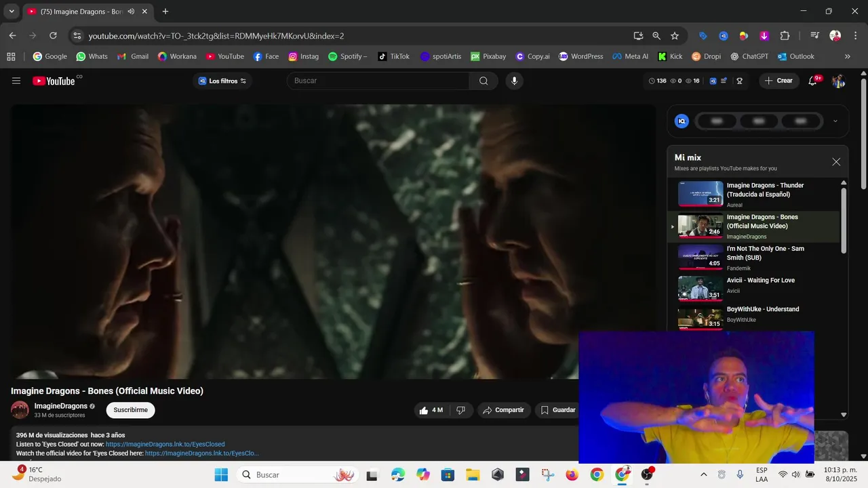The height and width of the screenshot is (488, 868).
Task: Open the ESP LAA language switcher
Action: pyautogui.click(x=762, y=474)
